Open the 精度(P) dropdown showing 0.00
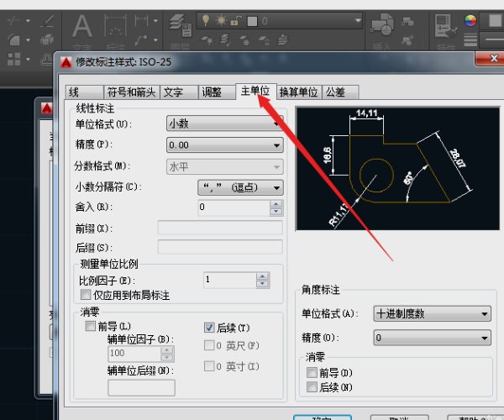This screenshot has height=420, width=504. coord(224,145)
